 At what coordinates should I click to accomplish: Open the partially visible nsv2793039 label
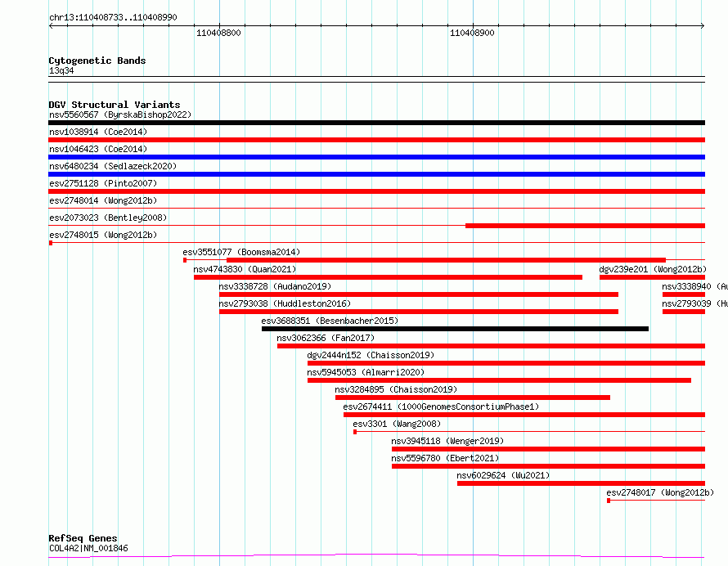(694, 303)
